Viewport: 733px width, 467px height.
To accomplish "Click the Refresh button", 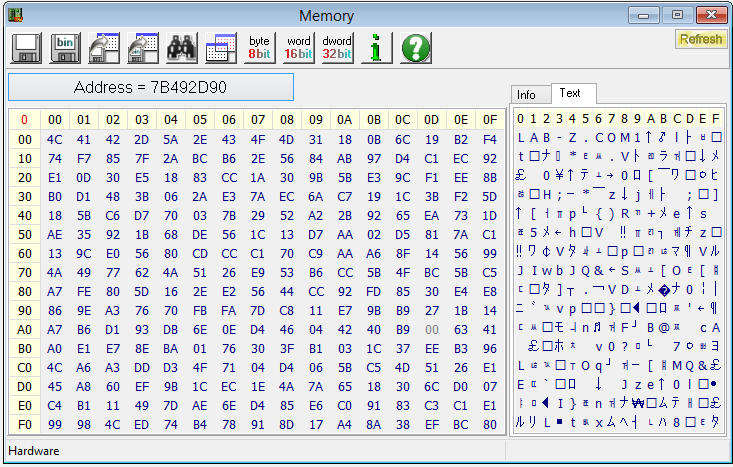I will pyautogui.click(x=700, y=39).
